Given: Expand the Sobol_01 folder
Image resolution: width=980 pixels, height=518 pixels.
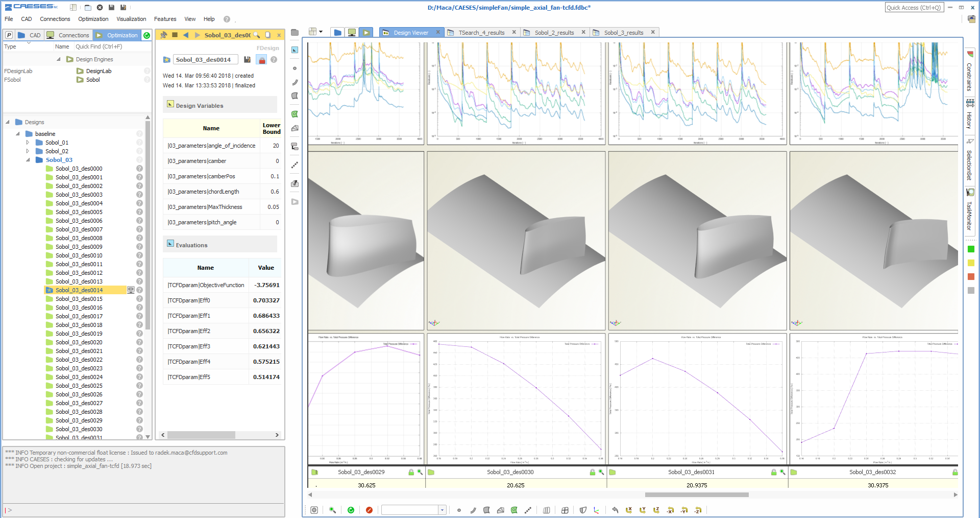Looking at the screenshot, I should tap(28, 143).
